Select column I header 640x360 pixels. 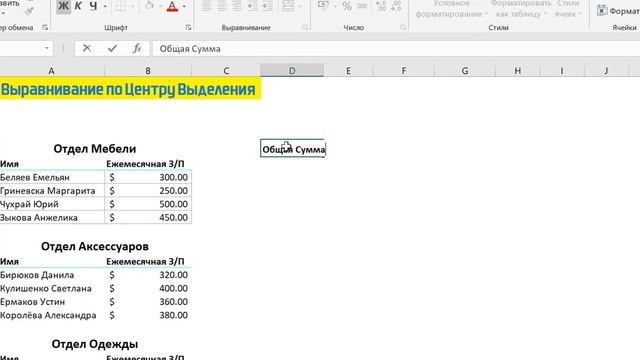(x=562, y=71)
